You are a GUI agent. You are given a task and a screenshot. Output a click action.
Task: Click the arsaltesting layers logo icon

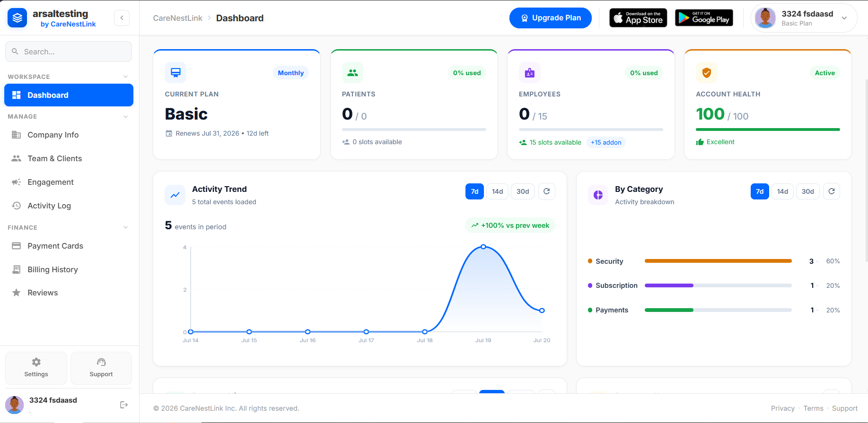coord(18,18)
